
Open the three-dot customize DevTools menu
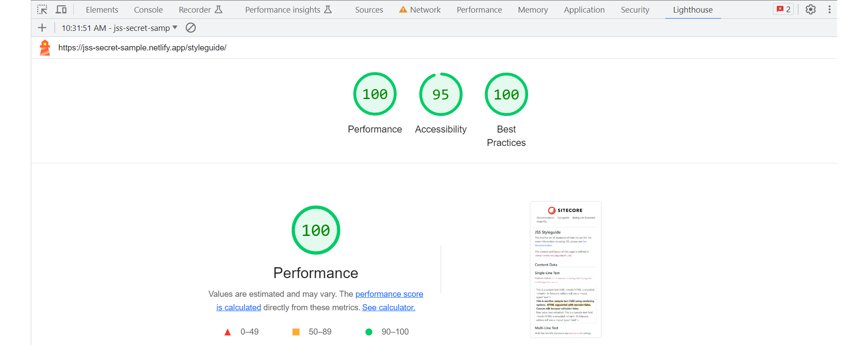point(829,10)
